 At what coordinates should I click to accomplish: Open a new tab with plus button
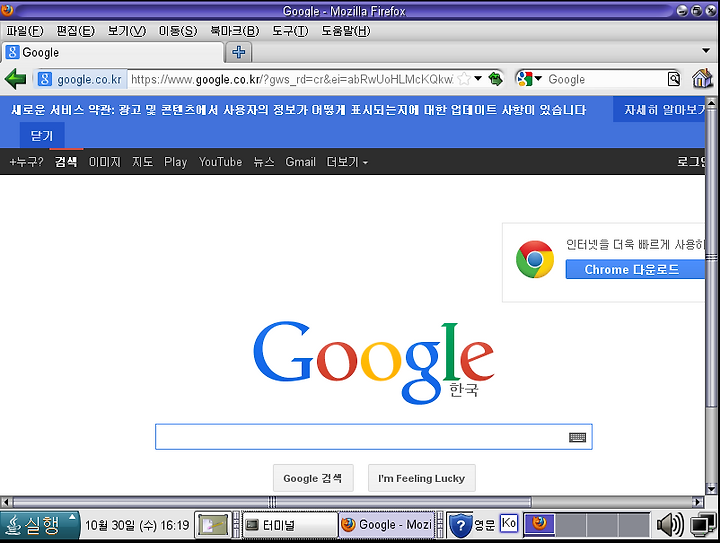click(x=238, y=52)
